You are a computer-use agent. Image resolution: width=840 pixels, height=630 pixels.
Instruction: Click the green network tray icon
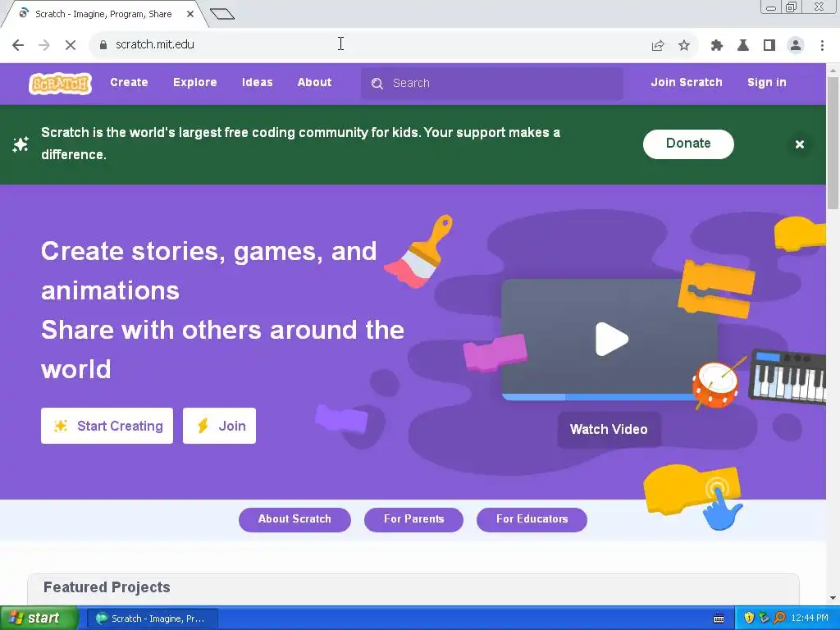pyautogui.click(x=764, y=619)
